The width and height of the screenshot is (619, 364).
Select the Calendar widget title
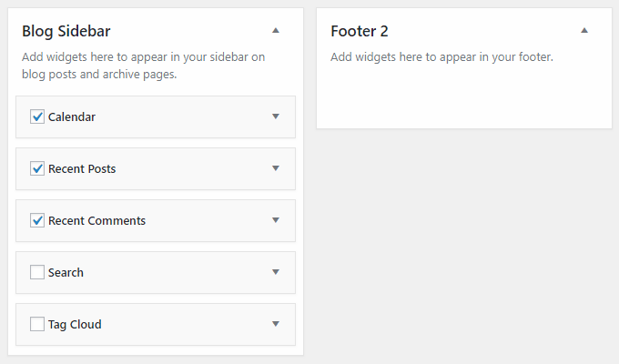click(x=71, y=116)
